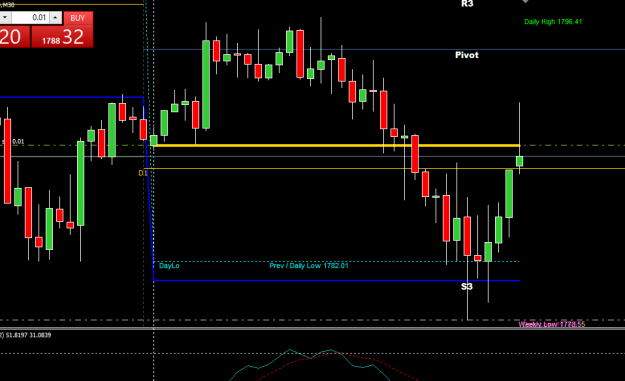
Task: Click the DayLo label
Action: pyautogui.click(x=169, y=265)
